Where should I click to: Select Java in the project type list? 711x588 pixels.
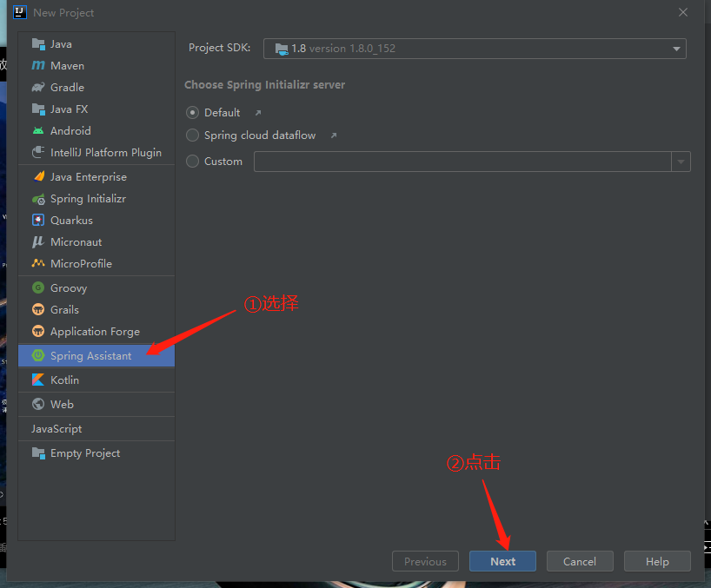coord(96,44)
